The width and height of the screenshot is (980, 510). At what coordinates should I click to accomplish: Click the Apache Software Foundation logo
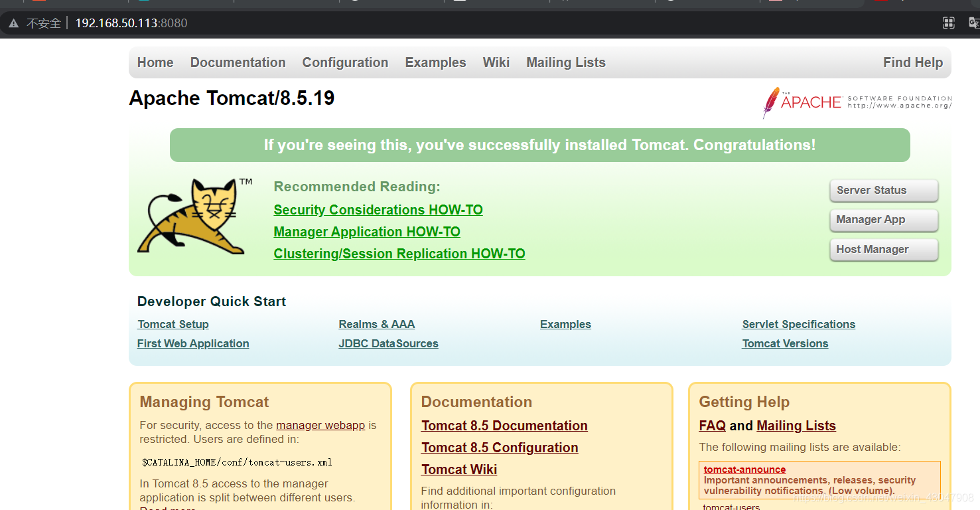click(857, 102)
